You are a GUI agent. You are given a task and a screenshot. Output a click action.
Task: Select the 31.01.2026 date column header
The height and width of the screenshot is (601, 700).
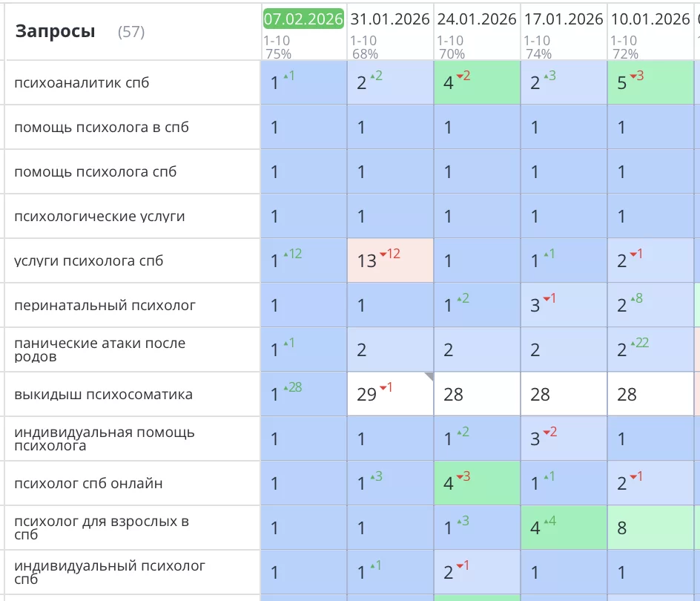click(390, 19)
